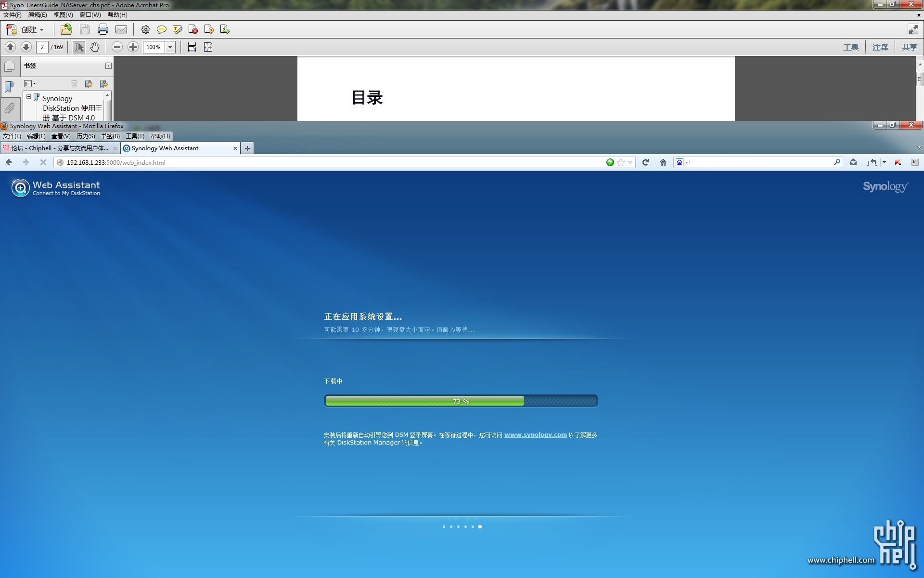Select the Synology DiskStation 使用手册 bookmark
Screen dimensions: 924x578
pos(72,108)
